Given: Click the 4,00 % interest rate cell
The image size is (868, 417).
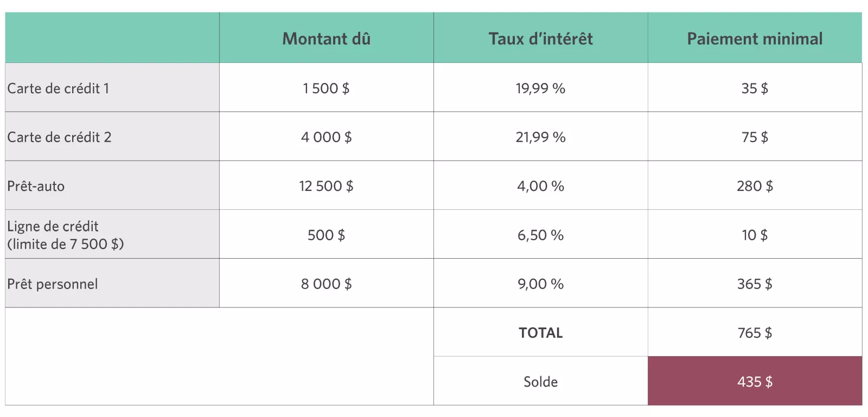Looking at the screenshot, I should [x=540, y=186].
